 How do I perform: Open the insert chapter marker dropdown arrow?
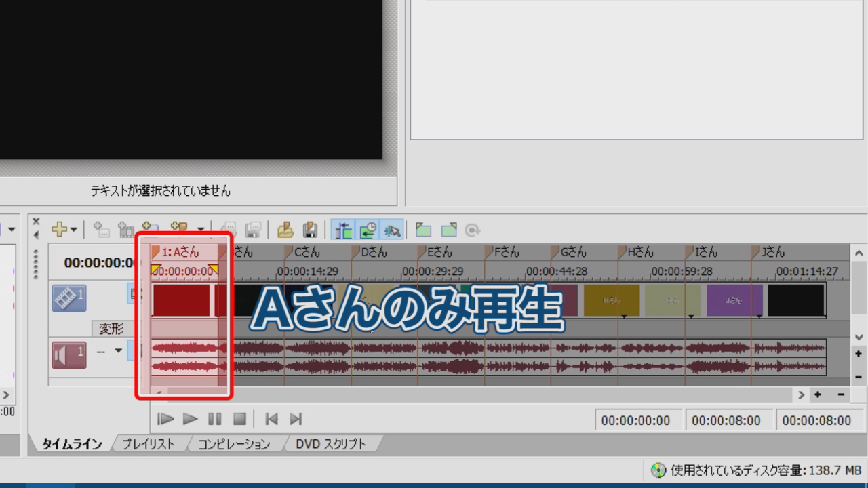(x=200, y=230)
